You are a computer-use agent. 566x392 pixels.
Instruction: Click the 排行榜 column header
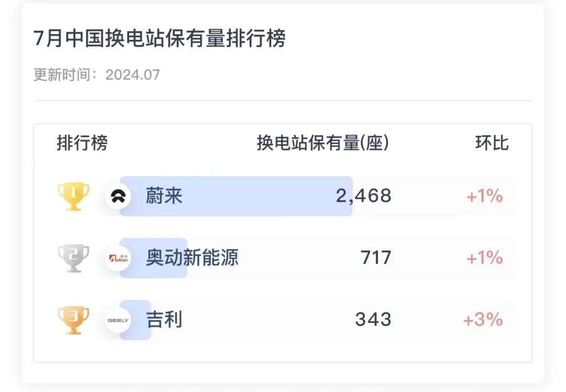82,143
